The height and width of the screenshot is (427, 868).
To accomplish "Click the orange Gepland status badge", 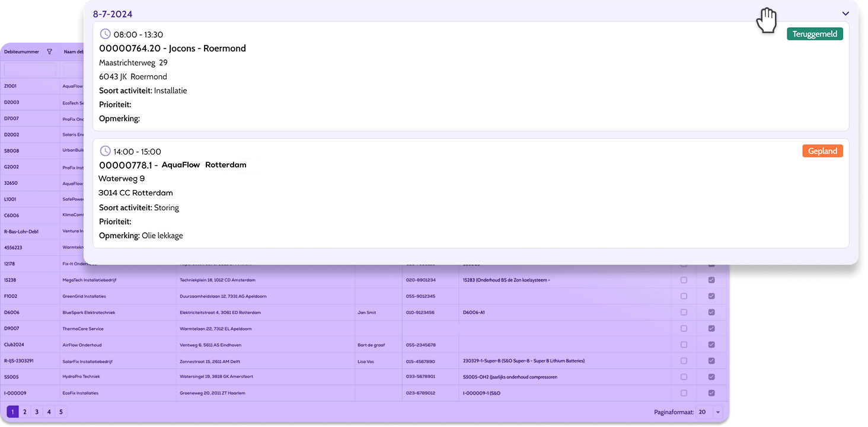I will point(822,151).
